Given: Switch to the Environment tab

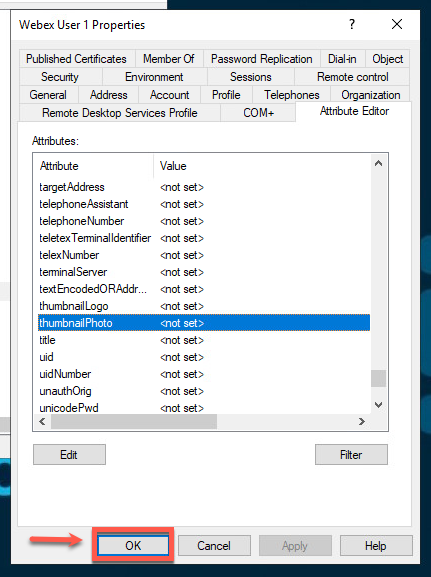Looking at the screenshot, I should click(x=154, y=77).
